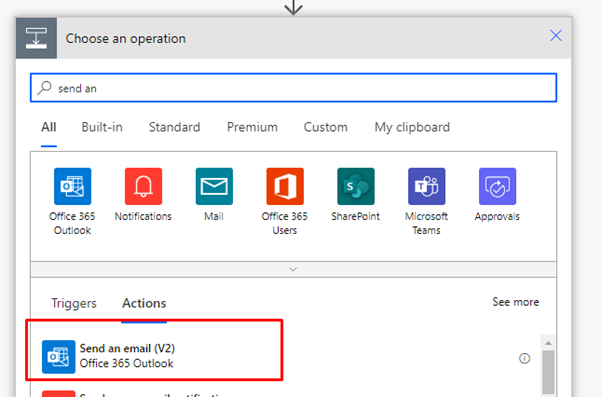
Task: Close the Choose an operation panel
Action: 556,36
